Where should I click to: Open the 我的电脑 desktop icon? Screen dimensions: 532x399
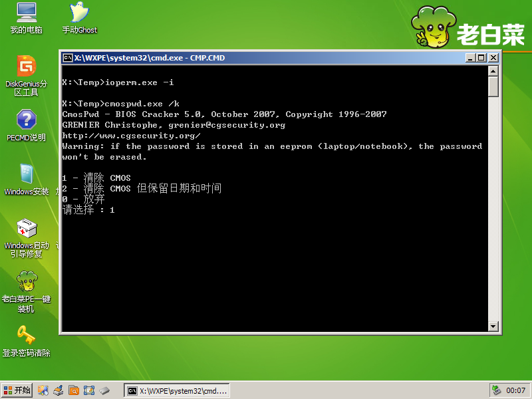[x=27, y=19]
